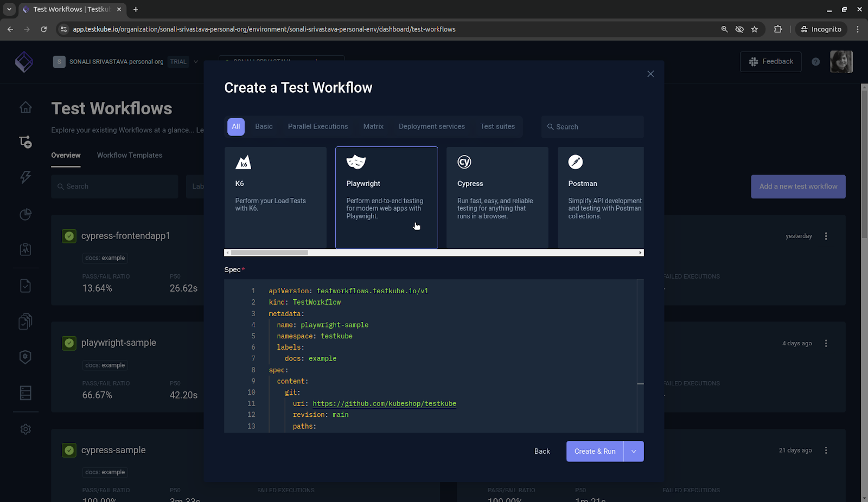Focus the template Search field in dialog
Screen dimensions: 868x502
point(592,127)
